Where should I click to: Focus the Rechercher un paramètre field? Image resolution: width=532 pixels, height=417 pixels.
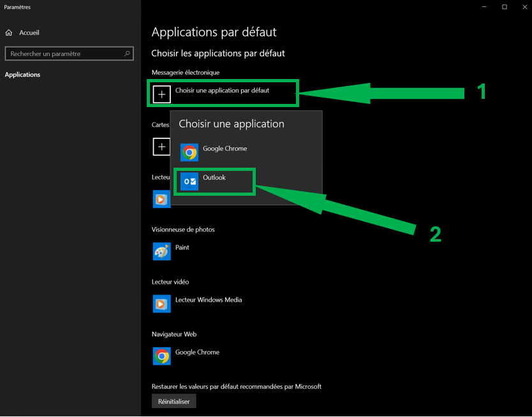click(x=70, y=54)
